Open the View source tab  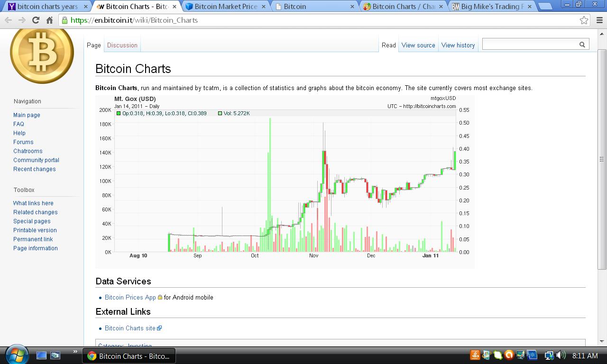418,45
